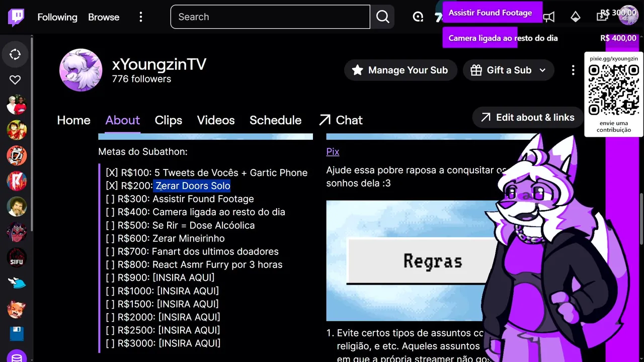Open the Get Bits diamond icon
Image resolution: width=644 pixels, height=362 pixels.
point(575,17)
